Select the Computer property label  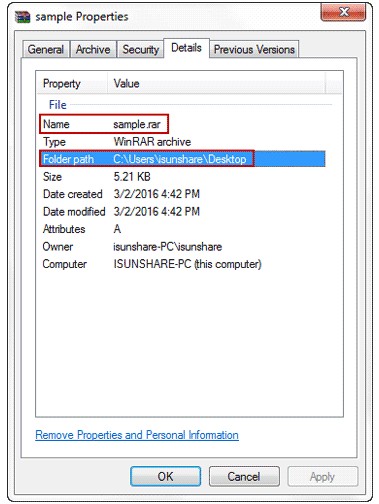[x=65, y=264]
